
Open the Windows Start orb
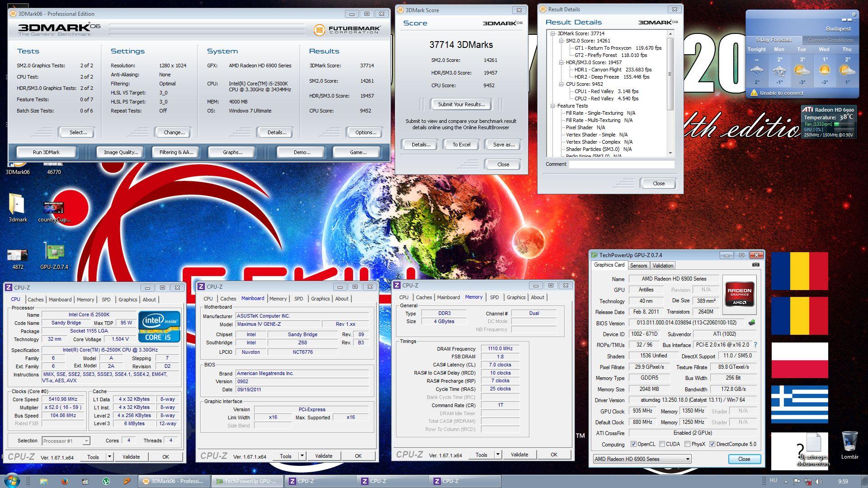coord(12,481)
